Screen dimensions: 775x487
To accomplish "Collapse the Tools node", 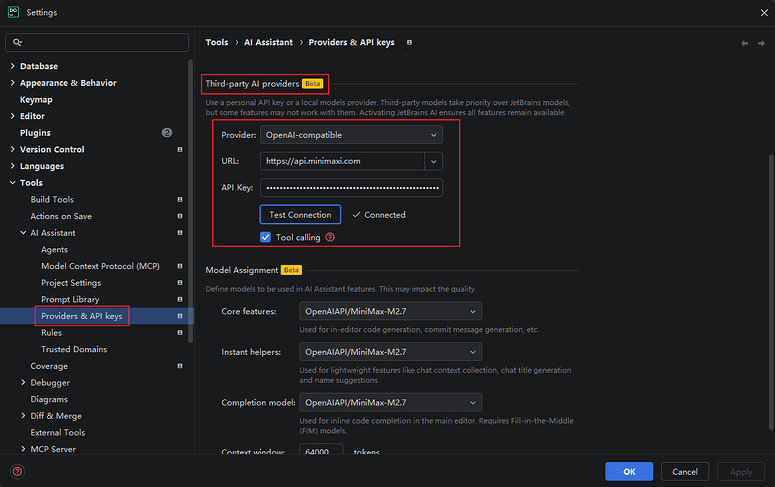I will 12,182.
